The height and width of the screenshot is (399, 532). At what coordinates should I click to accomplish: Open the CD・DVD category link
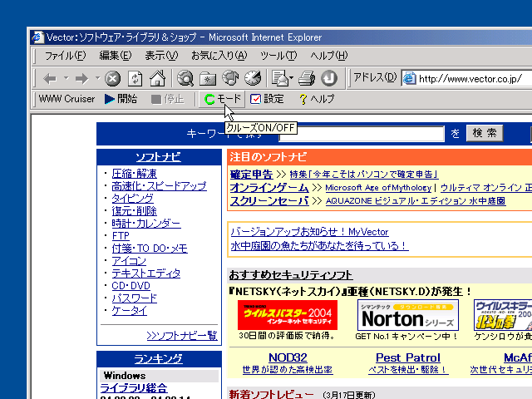tap(131, 286)
